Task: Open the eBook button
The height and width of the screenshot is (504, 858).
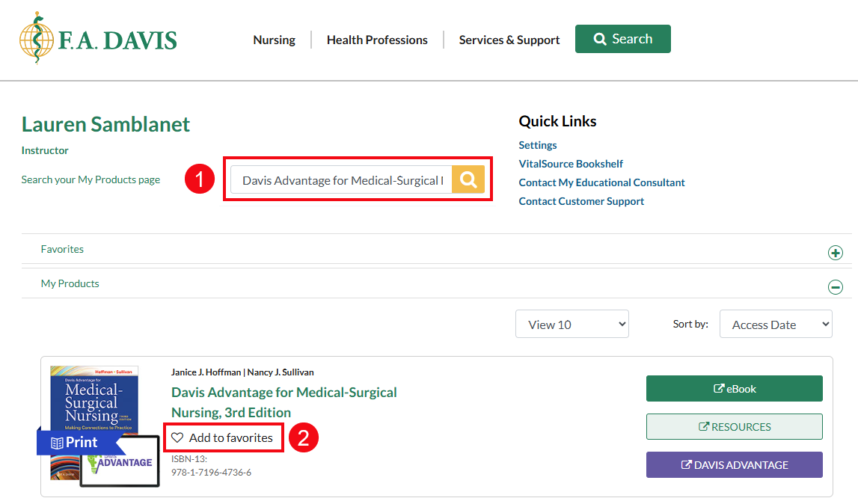Action: pos(734,389)
